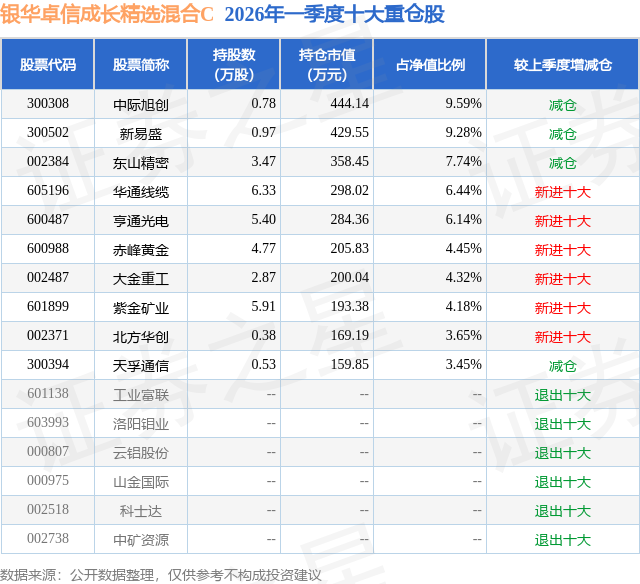
Task: Select stock name 山金国际
Action: tap(141, 482)
